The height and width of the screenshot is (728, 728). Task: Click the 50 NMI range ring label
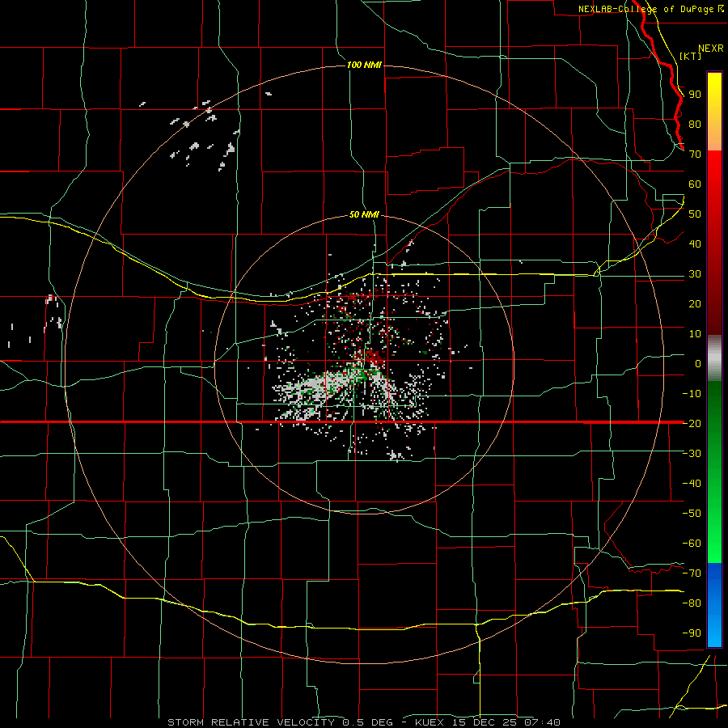pos(364,214)
